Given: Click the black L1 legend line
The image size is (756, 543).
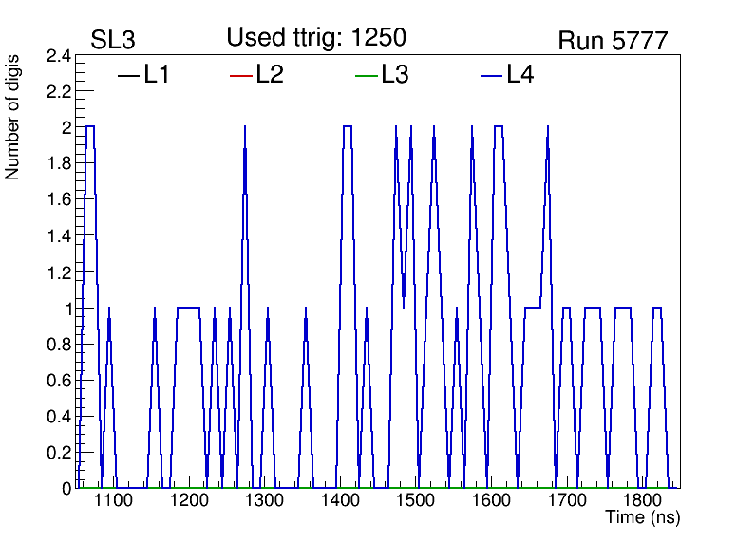Looking at the screenshot, I should coord(127,76).
